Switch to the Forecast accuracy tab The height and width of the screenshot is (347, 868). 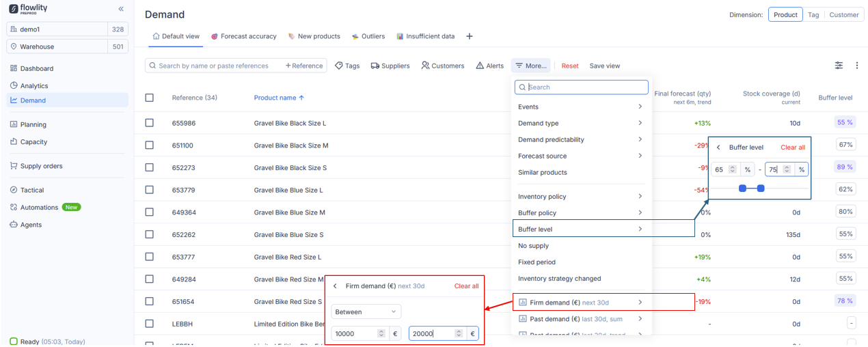click(243, 36)
